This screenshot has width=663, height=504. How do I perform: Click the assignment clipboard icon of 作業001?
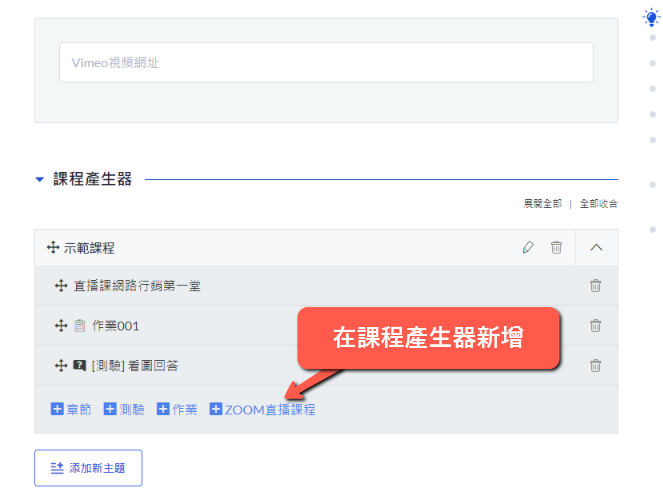point(79,326)
